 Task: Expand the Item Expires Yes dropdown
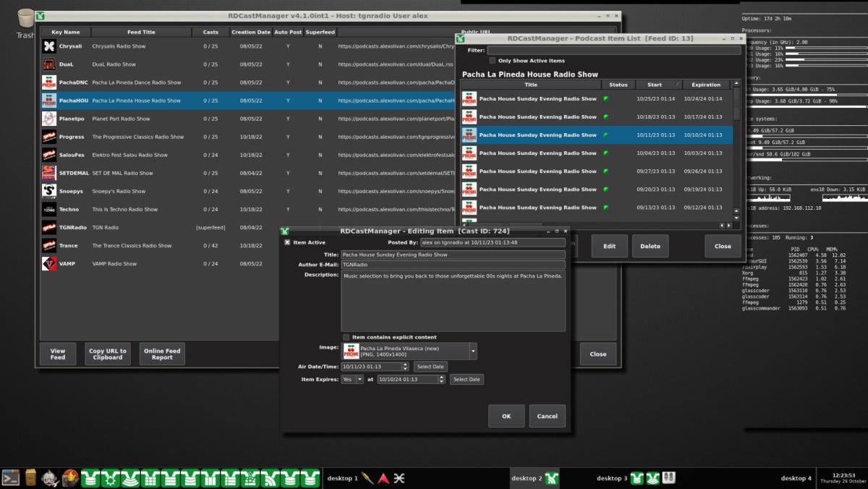click(x=359, y=379)
